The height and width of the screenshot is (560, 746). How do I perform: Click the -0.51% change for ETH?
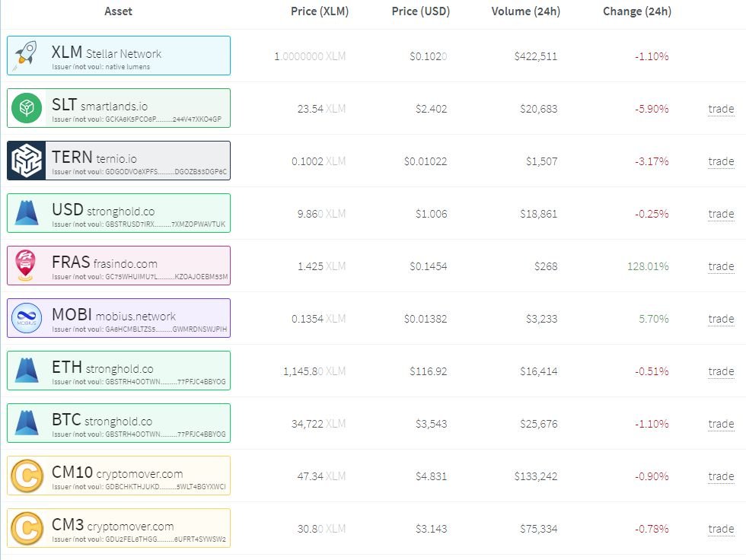coord(652,371)
